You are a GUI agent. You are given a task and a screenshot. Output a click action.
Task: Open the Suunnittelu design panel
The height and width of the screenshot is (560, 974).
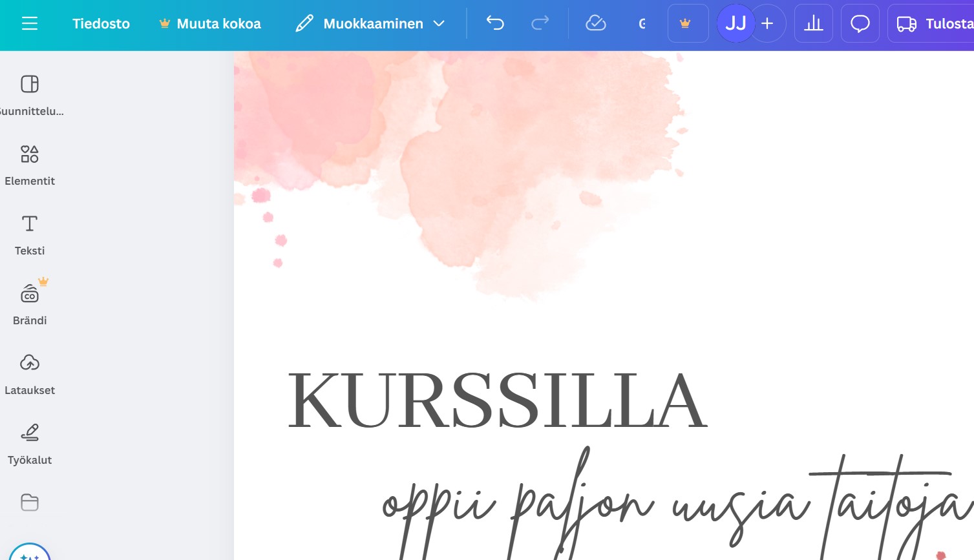tap(30, 94)
